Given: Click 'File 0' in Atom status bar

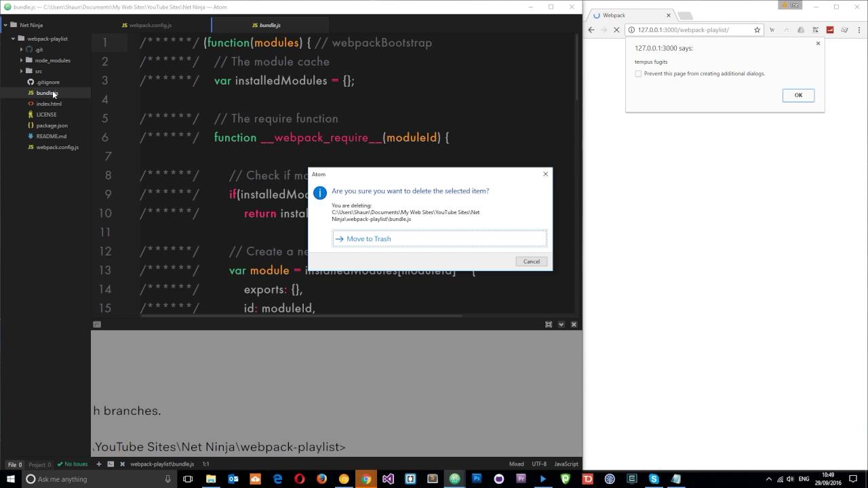Looking at the screenshot, I should click(14, 464).
